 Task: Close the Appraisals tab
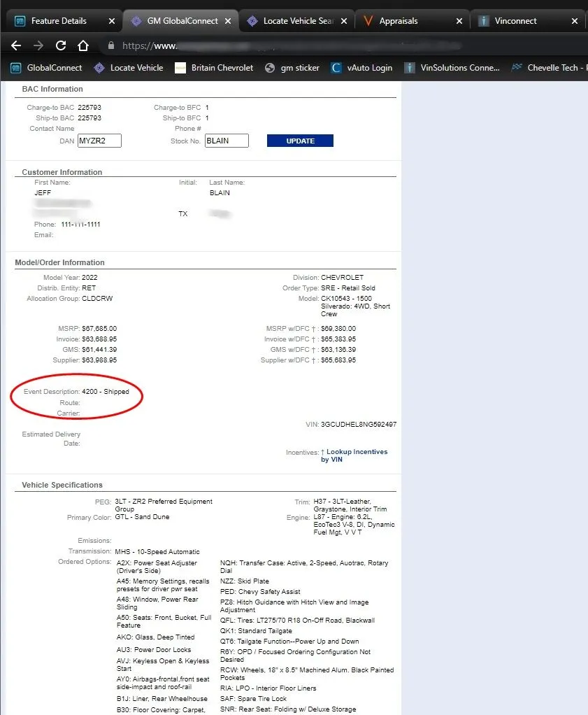[459, 21]
